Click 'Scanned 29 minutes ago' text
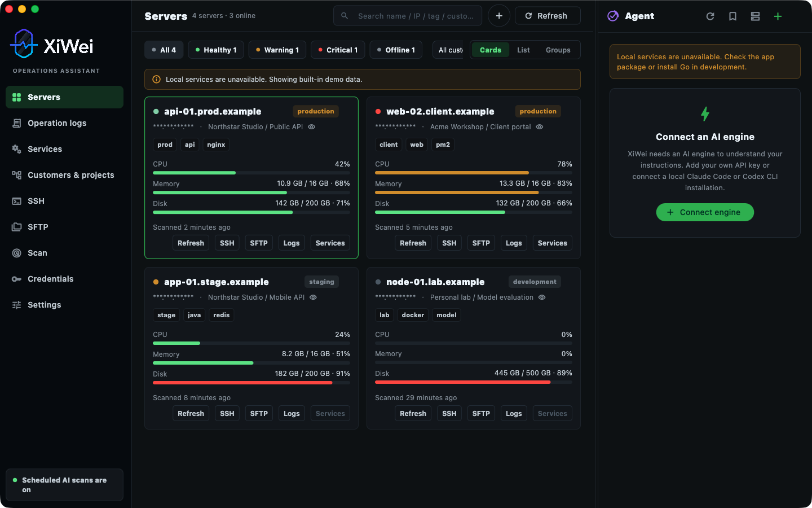This screenshot has height=508, width=812. pos(416,398)
